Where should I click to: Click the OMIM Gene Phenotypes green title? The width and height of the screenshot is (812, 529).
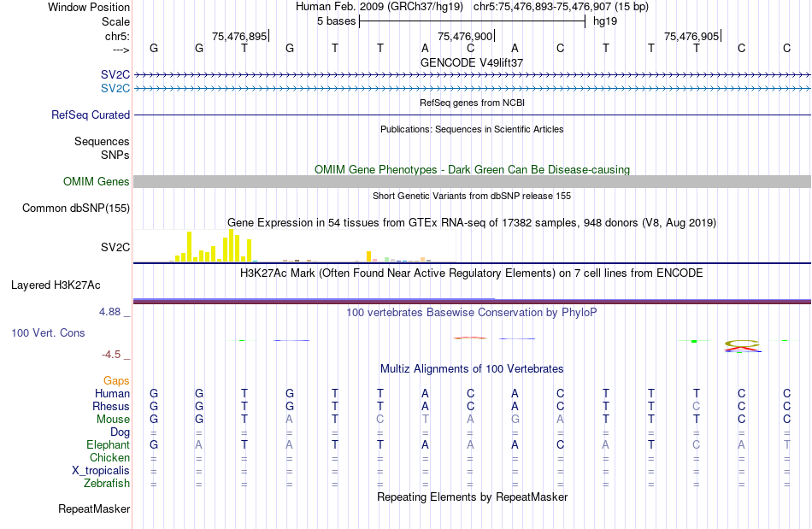pyautogui.click(x=472, y=170)
